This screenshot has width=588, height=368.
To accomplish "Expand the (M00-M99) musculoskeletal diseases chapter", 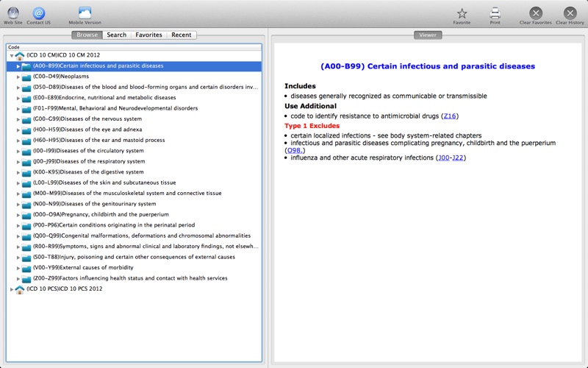I will pyautogui.click(x=18, y=194).
